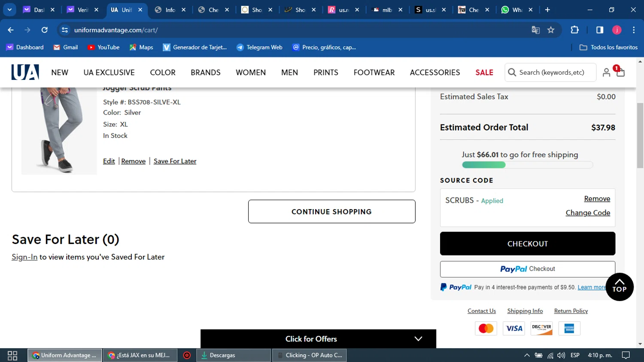Click the TOP back-to-top button
644x362 pixels.
(x=619, y=287)
